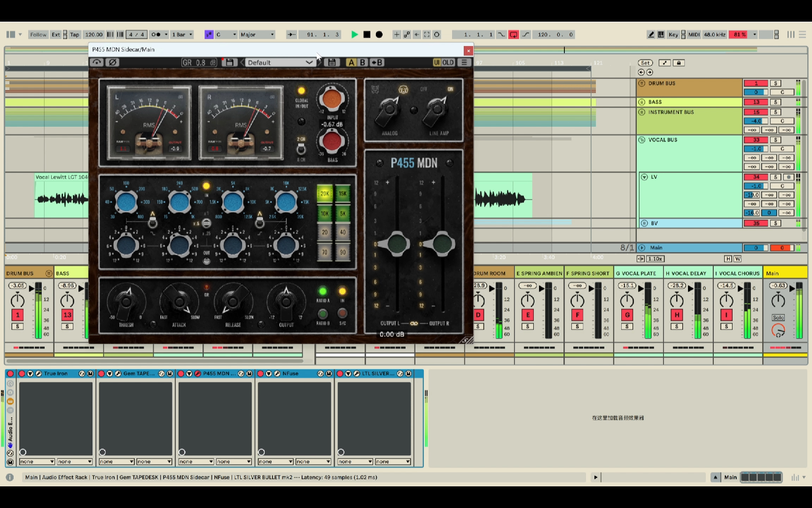
Task: Switch to the OLD UI button
Action: (448, 62)
